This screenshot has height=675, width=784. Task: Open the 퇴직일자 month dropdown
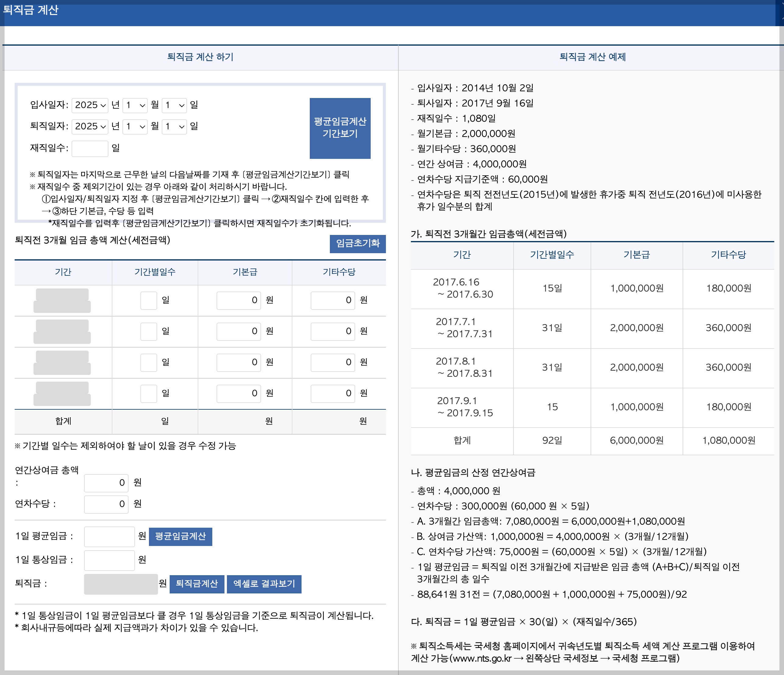click(135, 127)
